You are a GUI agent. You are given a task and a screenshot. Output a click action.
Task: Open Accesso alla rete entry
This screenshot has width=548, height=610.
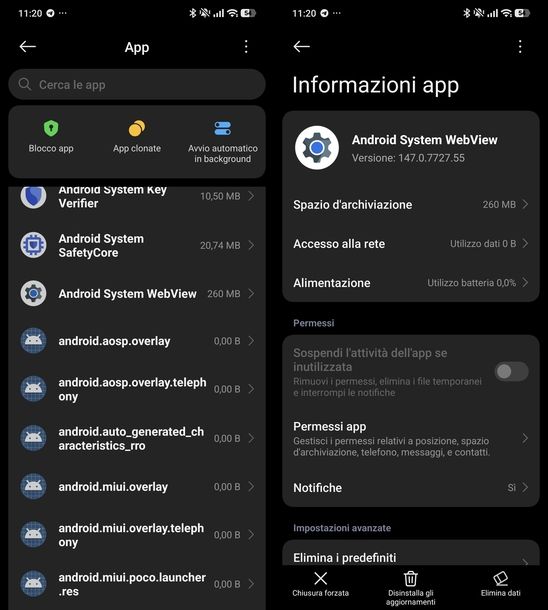point(411,244)
